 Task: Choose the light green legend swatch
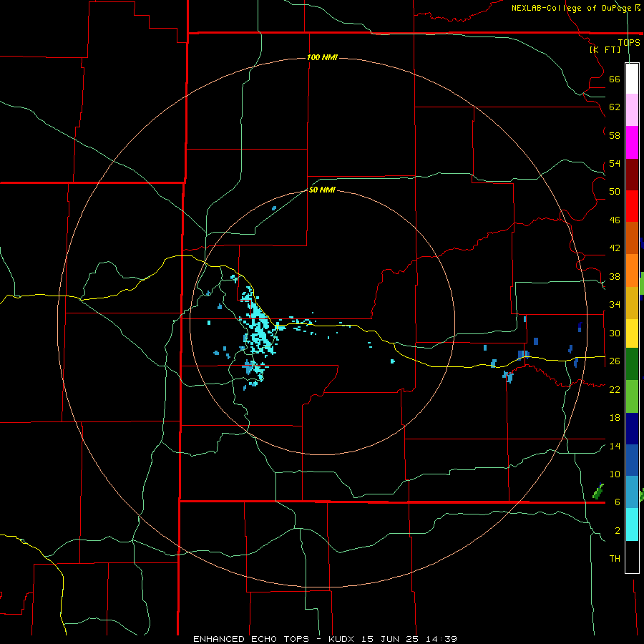tap(632, 396)
